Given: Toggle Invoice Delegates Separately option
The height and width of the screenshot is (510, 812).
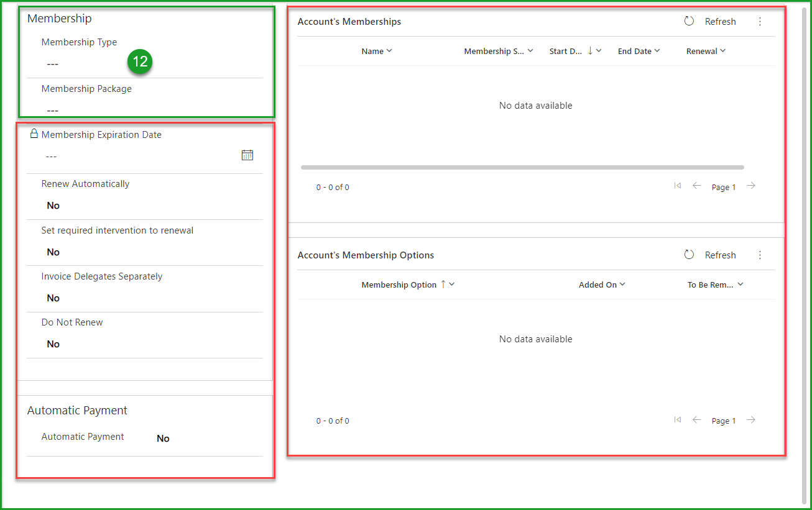Looking at the screenshot, I should 53,298.
